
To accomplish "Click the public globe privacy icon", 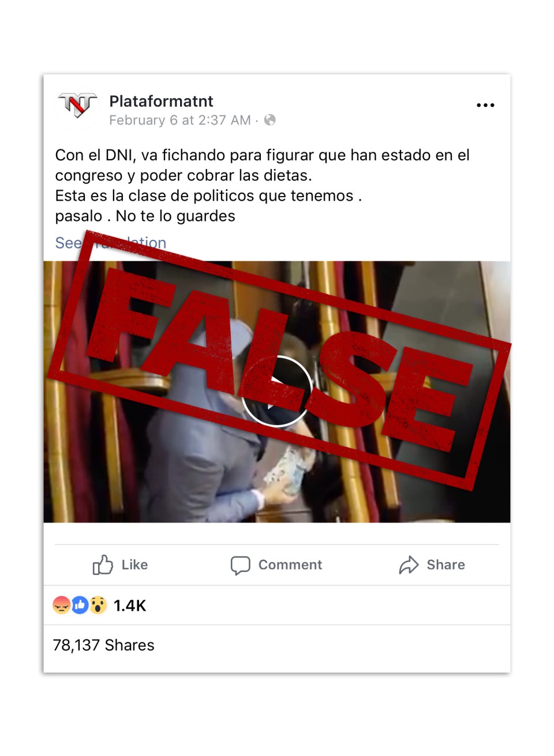I will tap(269, 120).
